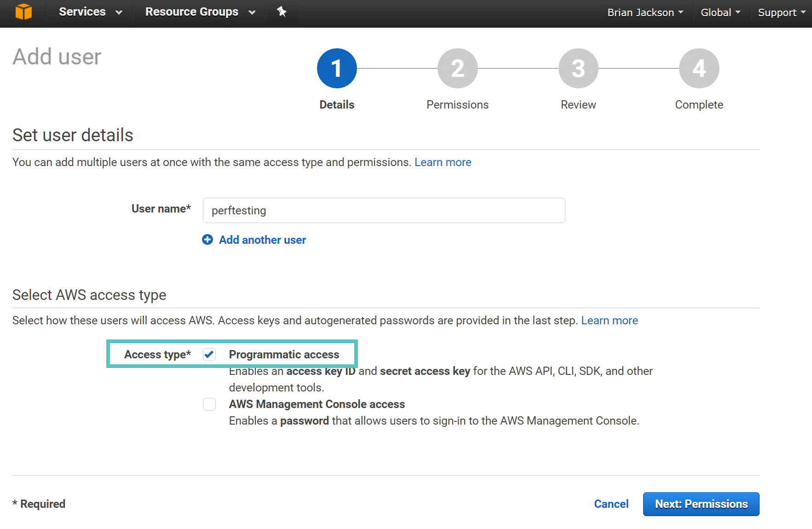Open the Global region selector

coord(720,12)
